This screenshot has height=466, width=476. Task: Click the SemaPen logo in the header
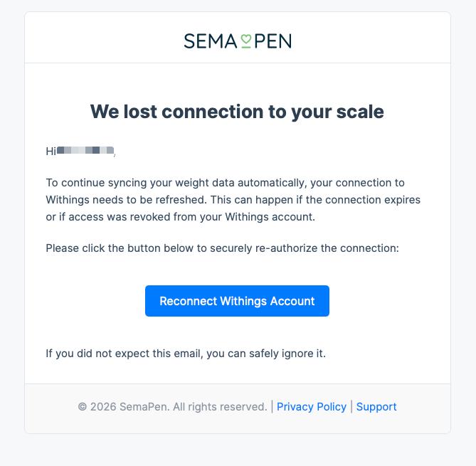(238, 41)
